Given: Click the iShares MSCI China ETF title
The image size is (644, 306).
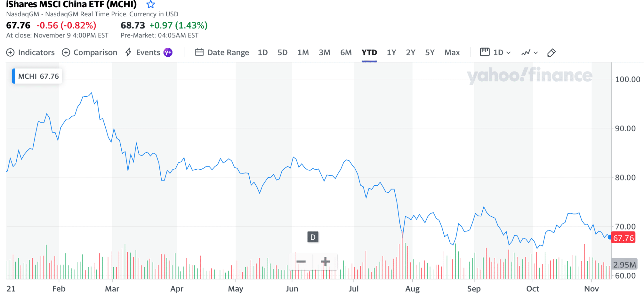Looking at the screenshot, I should click(71, 4).
